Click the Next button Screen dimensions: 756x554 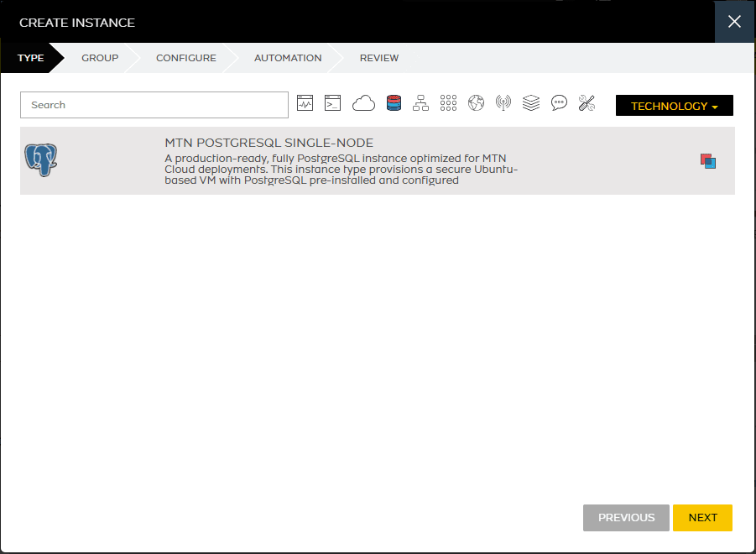coord(702,518)
